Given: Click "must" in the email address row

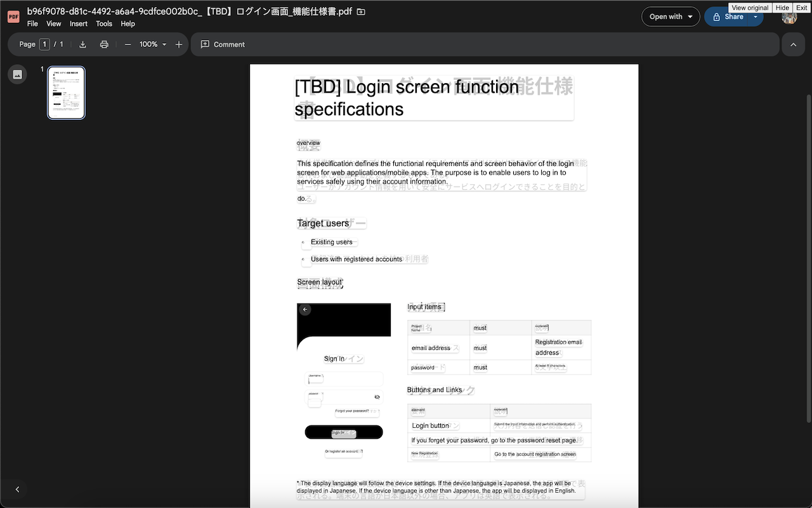Looking at the screenshot, I should tap(480, 348).
